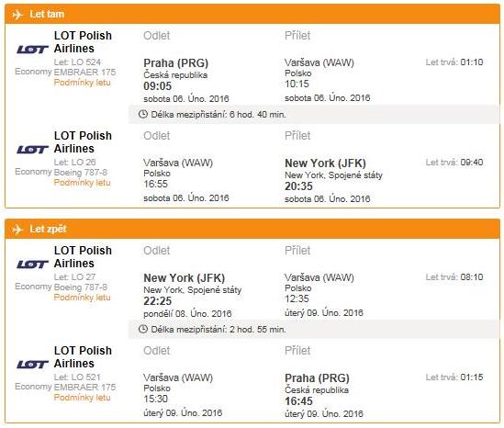The height and width of the screenshot is (428, 504).
Task: Click the Praha (PRG) arrival heading
Action: click(318, 378)
